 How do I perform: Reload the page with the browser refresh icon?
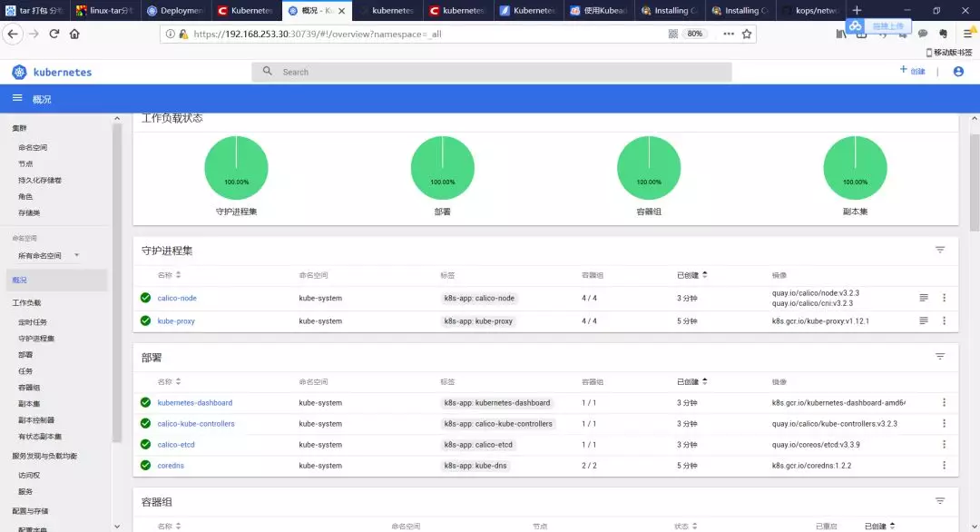54,34
